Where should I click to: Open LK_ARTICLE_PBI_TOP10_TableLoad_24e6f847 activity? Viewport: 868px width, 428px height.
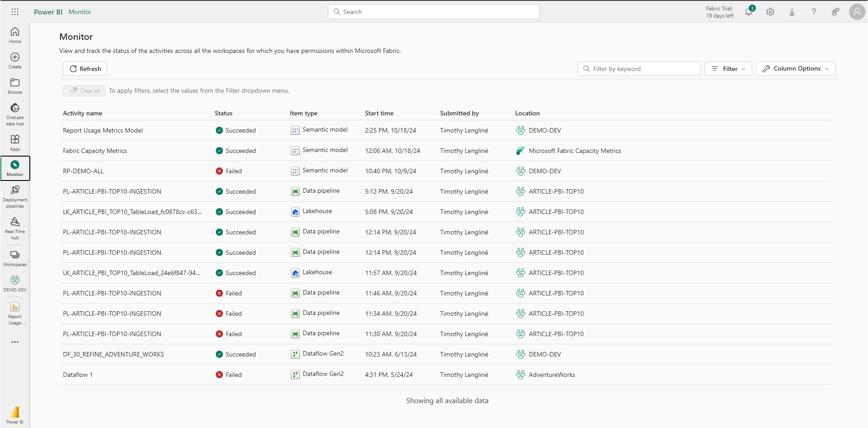132,273
